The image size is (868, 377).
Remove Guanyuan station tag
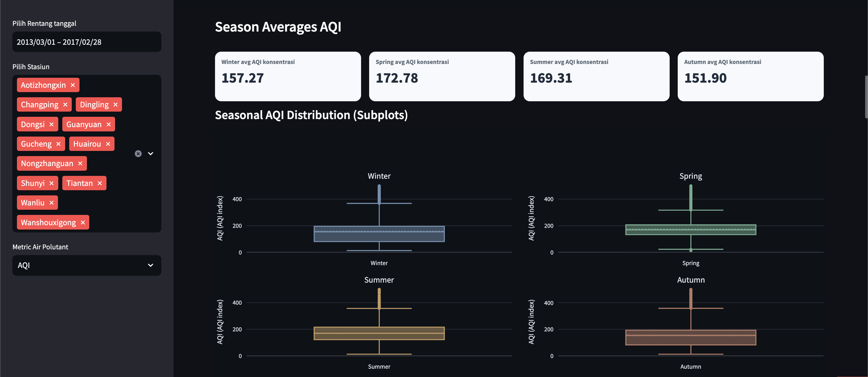pyautogui.click(x=108, y=124)
